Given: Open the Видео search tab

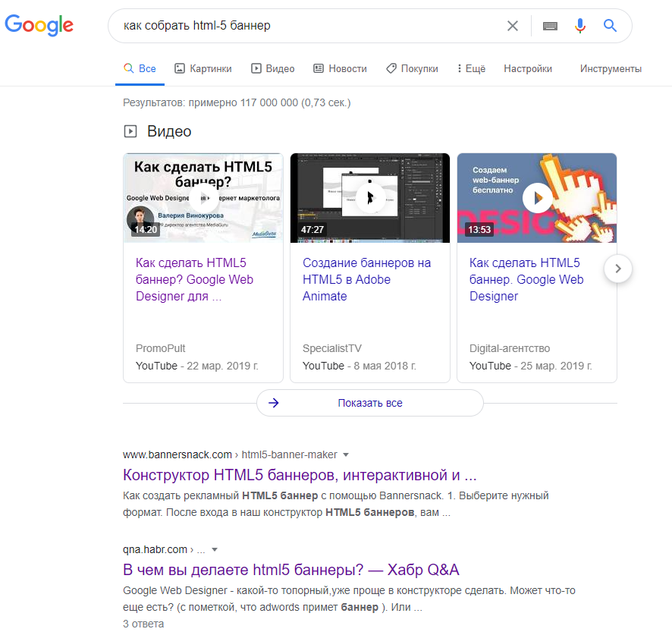Looking at the screenshot, I should [x=273, y=68].
